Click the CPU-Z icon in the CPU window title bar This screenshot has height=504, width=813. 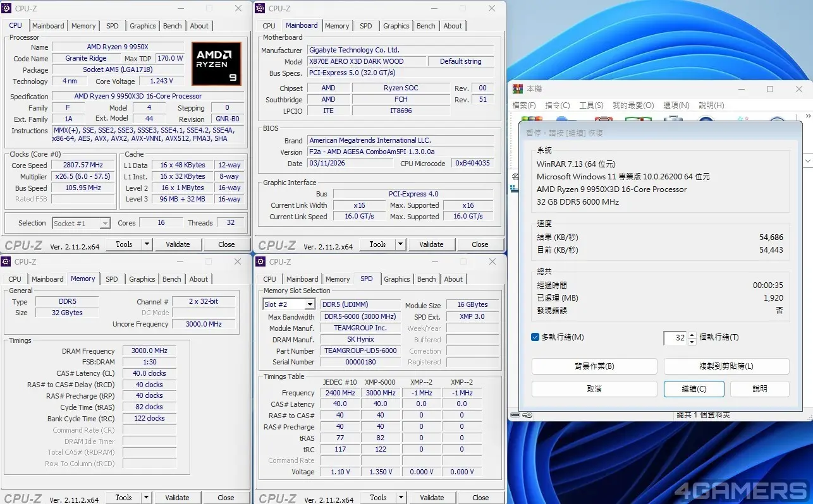click(7, 8)
